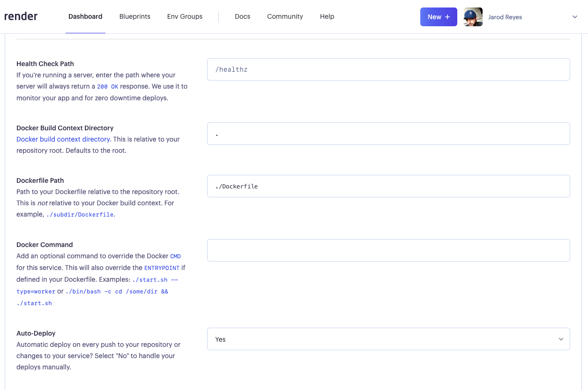
Task: Focus the empty Docker Command field
Action: click(x=388, y=250)
